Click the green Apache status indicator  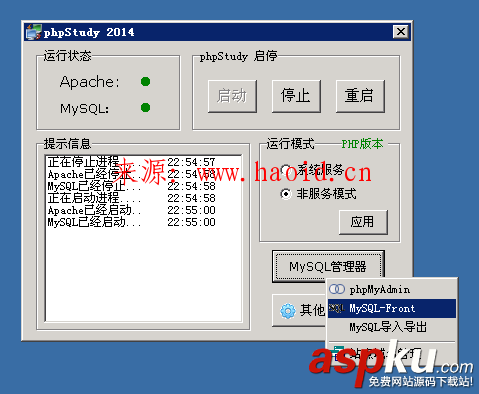click(x=145, y=82)
